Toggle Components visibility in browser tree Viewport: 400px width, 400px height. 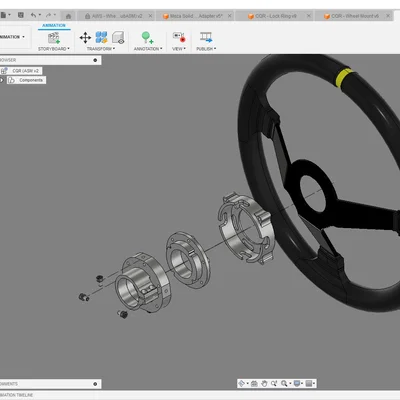point(2,80)
